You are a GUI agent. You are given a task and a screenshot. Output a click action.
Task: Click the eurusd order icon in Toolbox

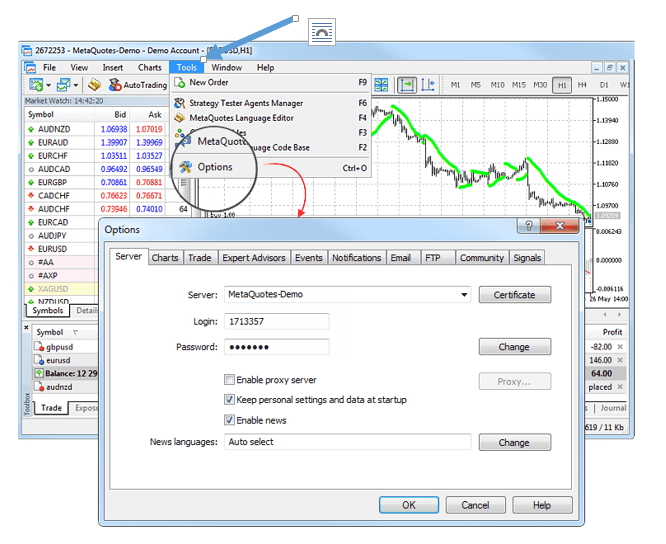point(39,360)
